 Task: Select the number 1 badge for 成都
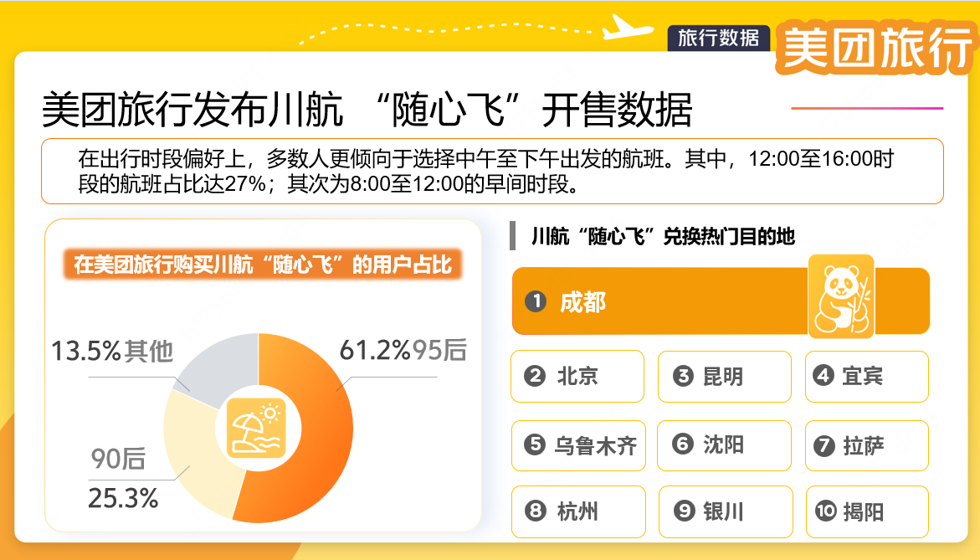pos(535,301)
